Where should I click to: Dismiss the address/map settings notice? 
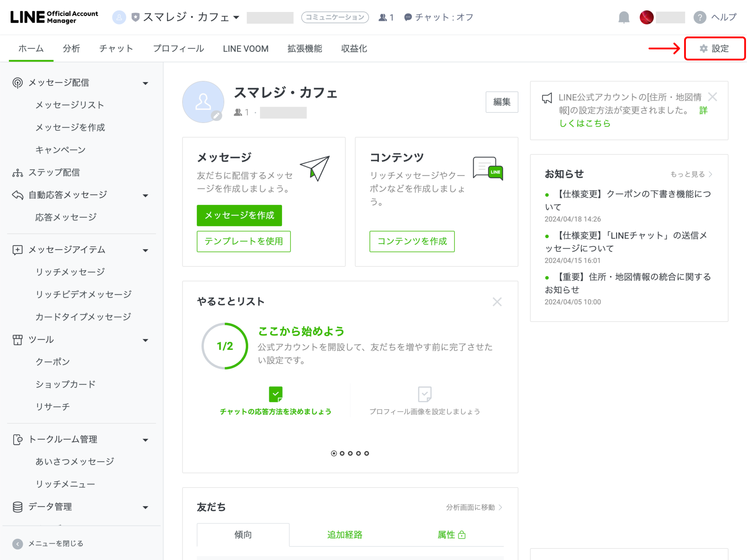pos(713,97)
